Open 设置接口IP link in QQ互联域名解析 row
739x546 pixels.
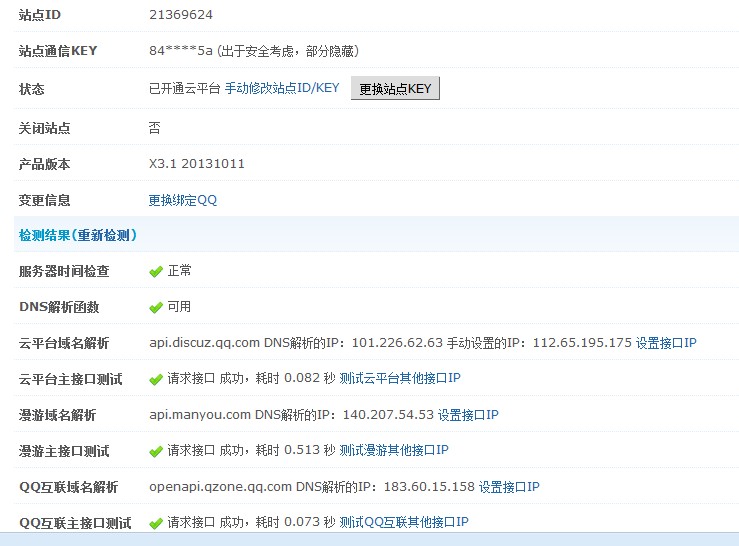[509, 487]
